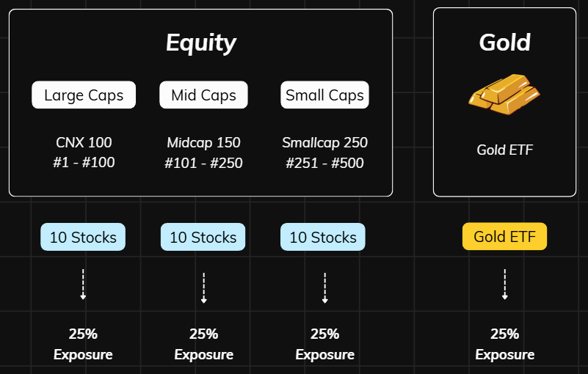Image resolution: width=588 pixels, height=374 pixels.
Task: Click the Gold heading
Action: (505, 42)
